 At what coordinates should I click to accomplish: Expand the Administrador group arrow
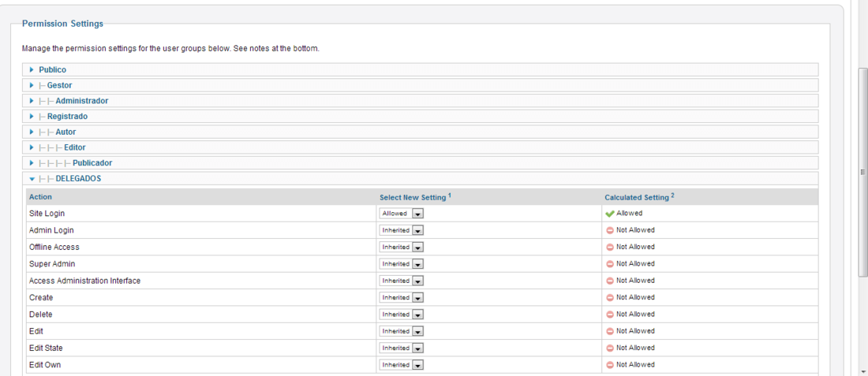[32, 101]
